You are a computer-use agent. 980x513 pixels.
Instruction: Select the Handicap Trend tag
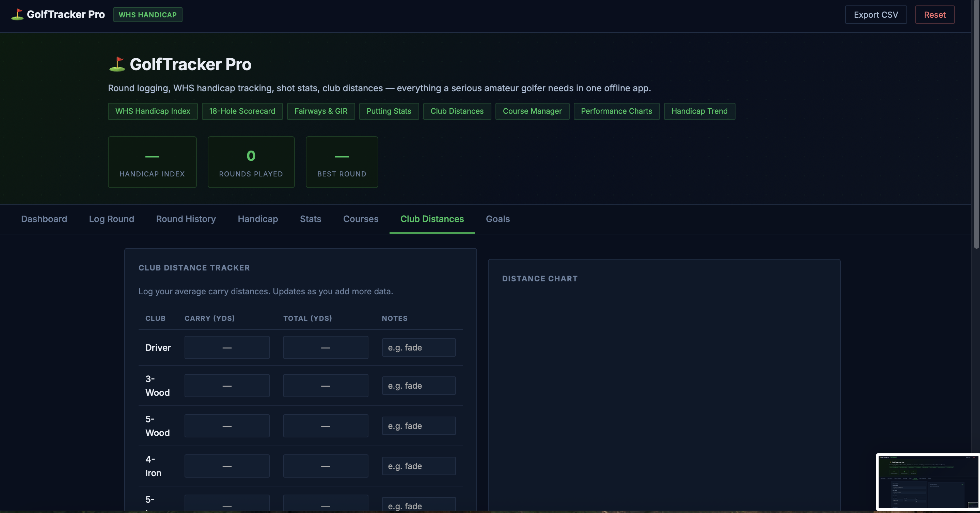click(699, 111)
